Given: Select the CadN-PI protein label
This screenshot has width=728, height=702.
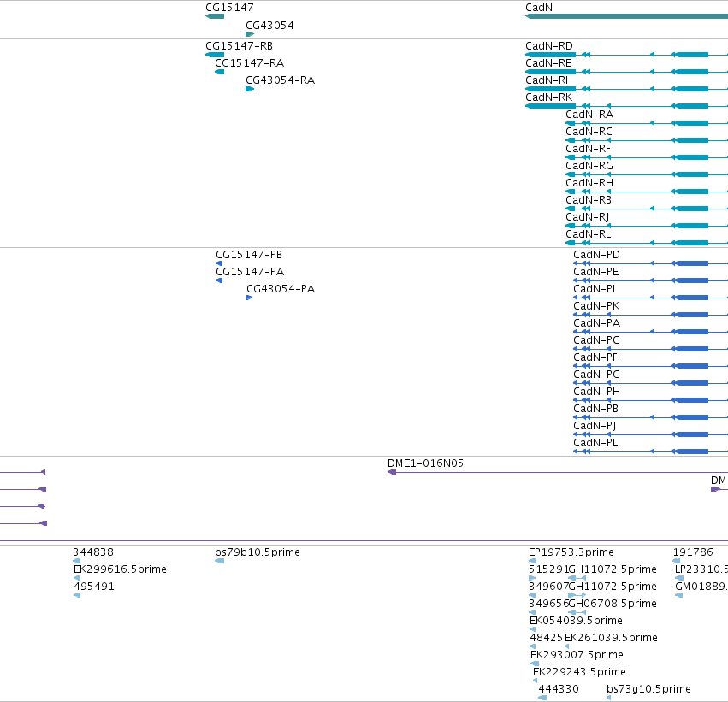Looking at the screenshot, I should [x=594, y=289].
